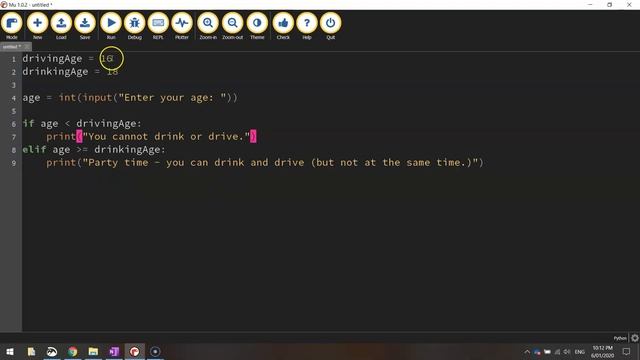Click the Mu editor taskbar icon
Image resolution: width=640 pixels, height=360 pixels.
[x=135, y=351]
